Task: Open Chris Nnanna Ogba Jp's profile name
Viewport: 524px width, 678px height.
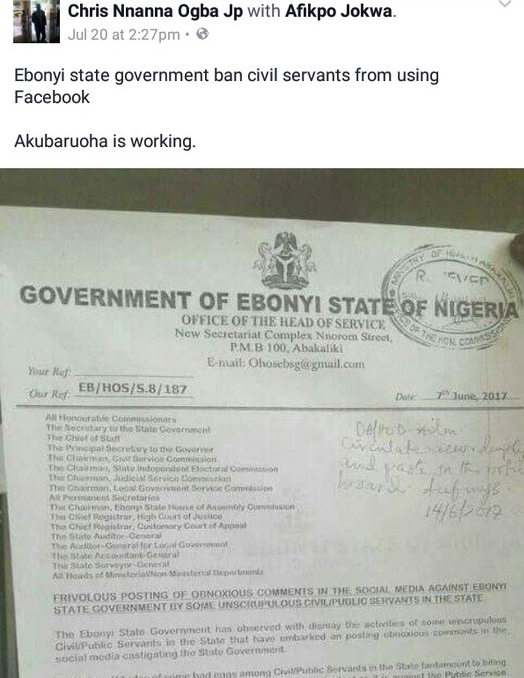Action: (155, 11)
